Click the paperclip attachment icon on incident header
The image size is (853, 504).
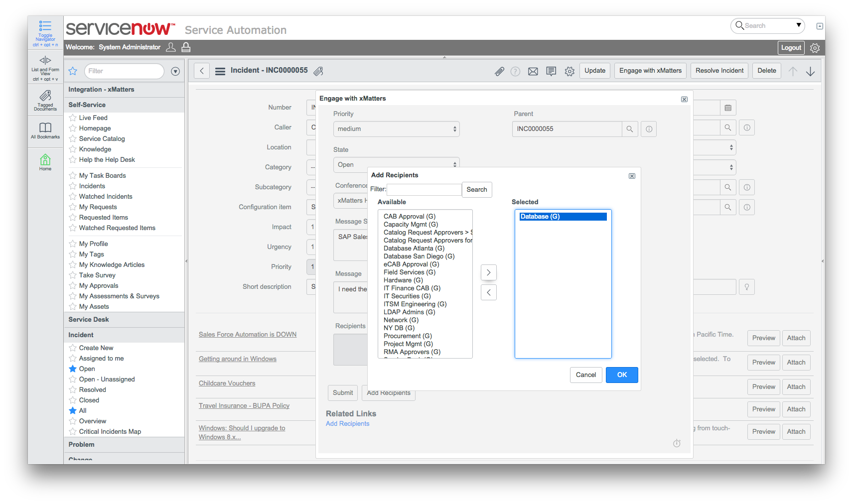[500, 71]
